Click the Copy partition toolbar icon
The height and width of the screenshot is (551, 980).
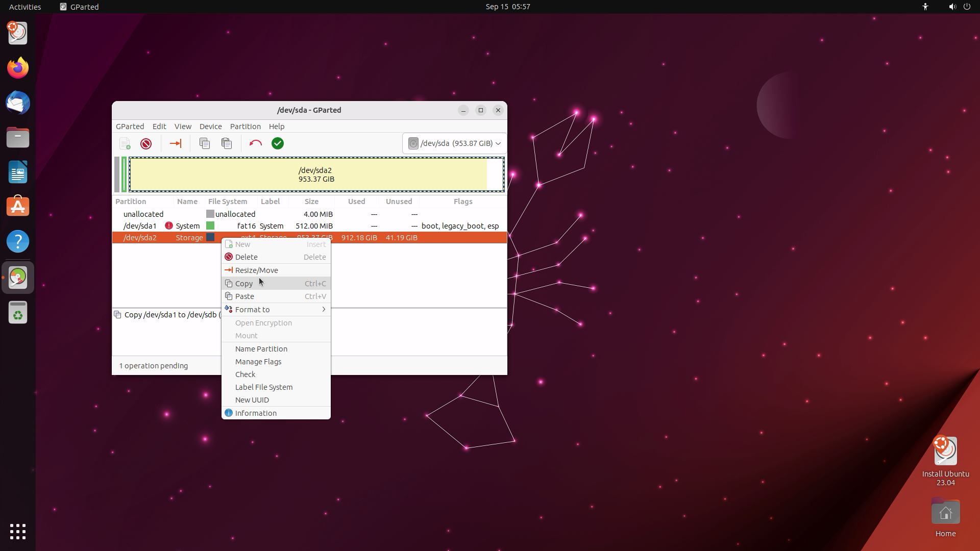(x=205, y=143)
